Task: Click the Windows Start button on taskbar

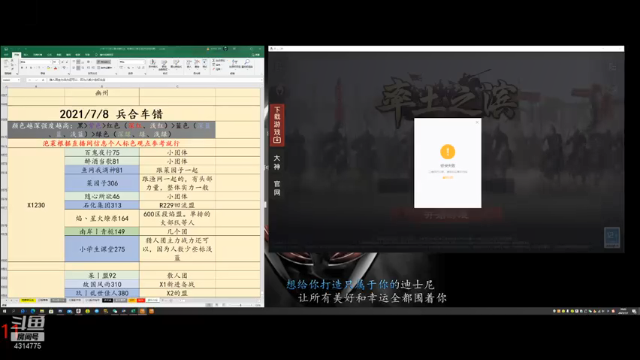Action: tap(4, 311)
